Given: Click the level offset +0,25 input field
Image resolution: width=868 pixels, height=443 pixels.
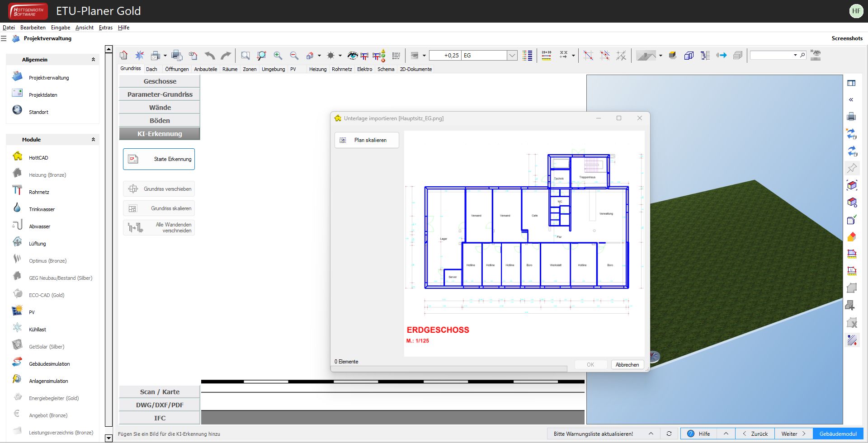Looking at the screenshot, I should point(445,56).
